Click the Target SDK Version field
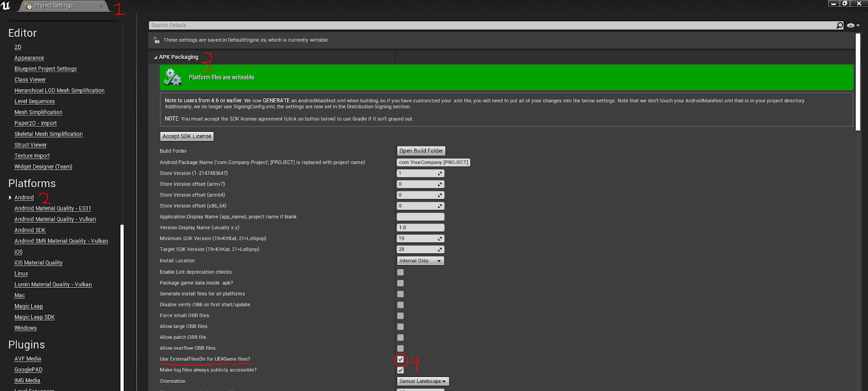The height and width of the screenshot is (391, 868). point(420,249)
